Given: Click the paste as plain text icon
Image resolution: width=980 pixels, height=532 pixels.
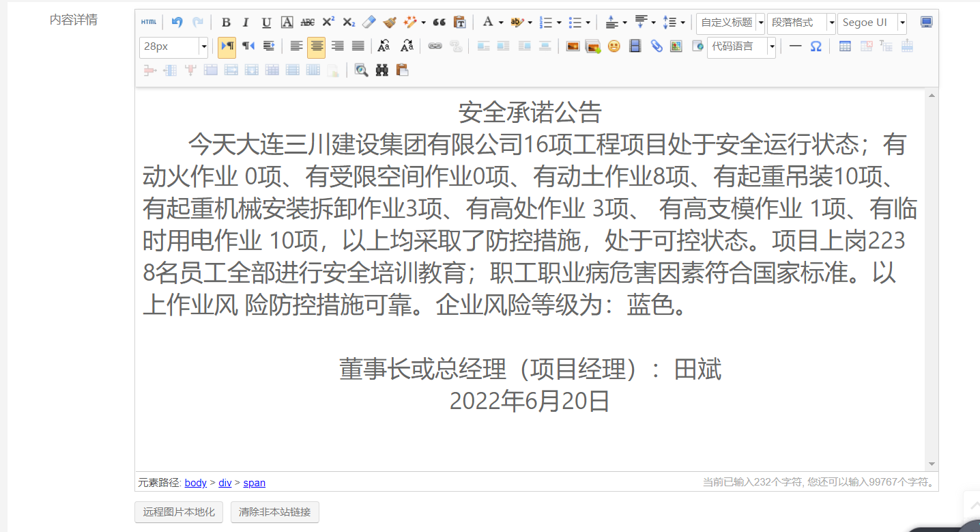Looking at the screenshot, I should (x=460, y=23).
